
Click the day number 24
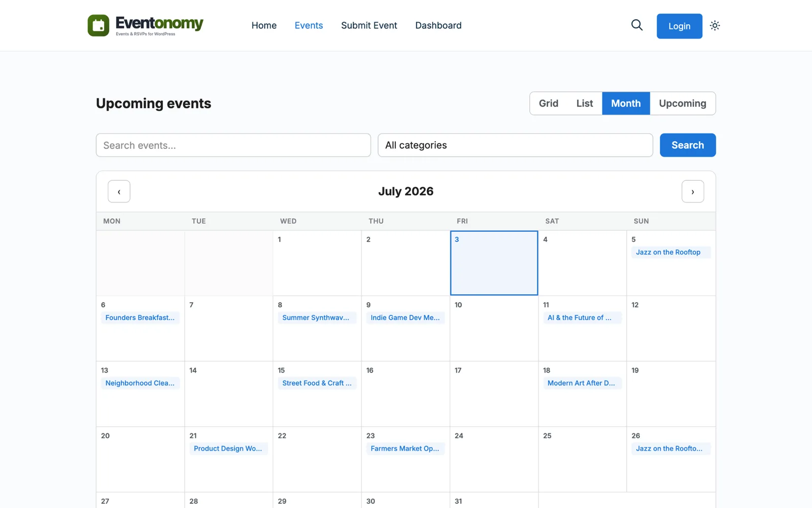pyautogui.click(x=459, y=436)
